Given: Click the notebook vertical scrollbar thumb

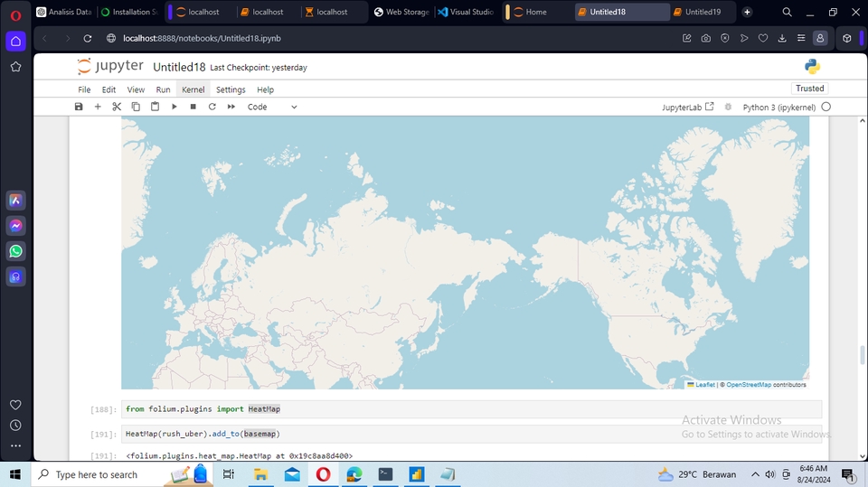Looking at the screenshot, I should tap(862, 355).
